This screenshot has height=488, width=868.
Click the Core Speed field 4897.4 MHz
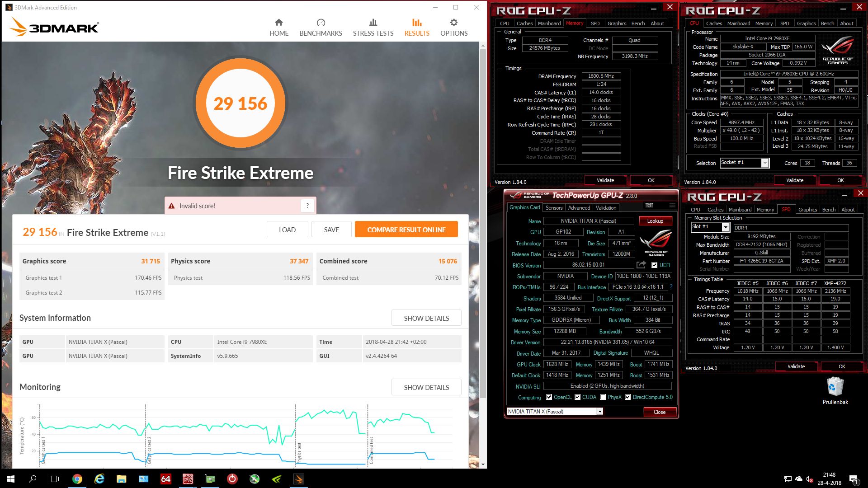[741, 122]
